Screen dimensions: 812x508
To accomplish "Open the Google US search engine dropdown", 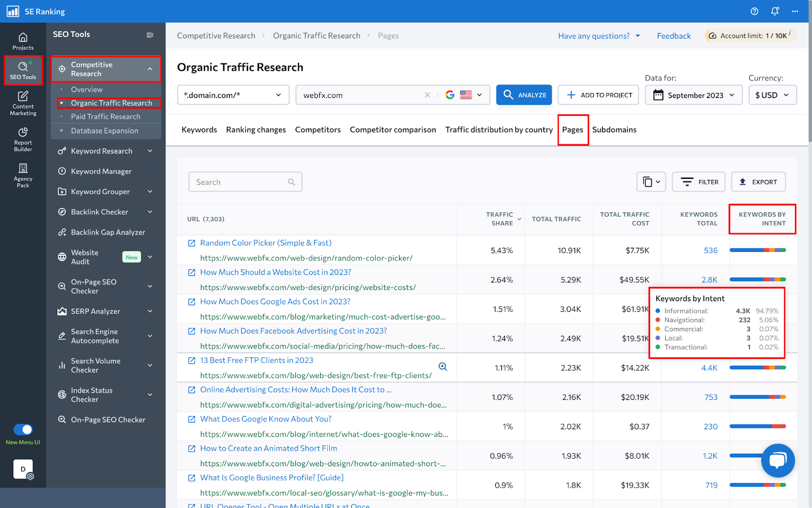I will coord(464,95).
